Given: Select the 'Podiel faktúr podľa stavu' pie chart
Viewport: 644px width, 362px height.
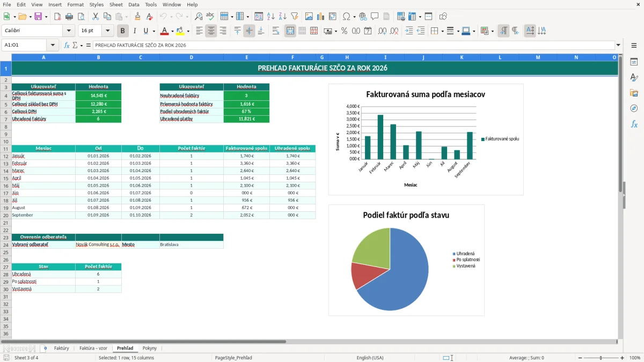Looking at the screenshot, I should pos(406,260).
